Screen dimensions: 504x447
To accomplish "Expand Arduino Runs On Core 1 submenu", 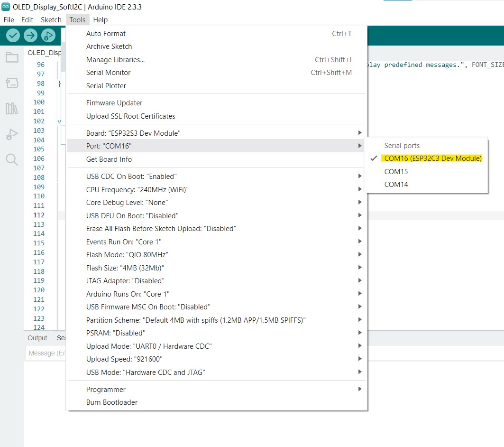I will [217, 294].
